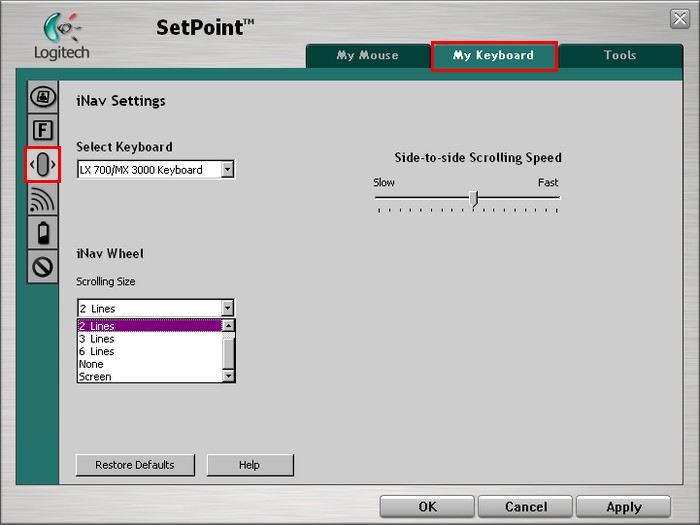This screenshot has height=525, width=700.
Task: Choose None as scrolling size
Action: coord(150,364)
